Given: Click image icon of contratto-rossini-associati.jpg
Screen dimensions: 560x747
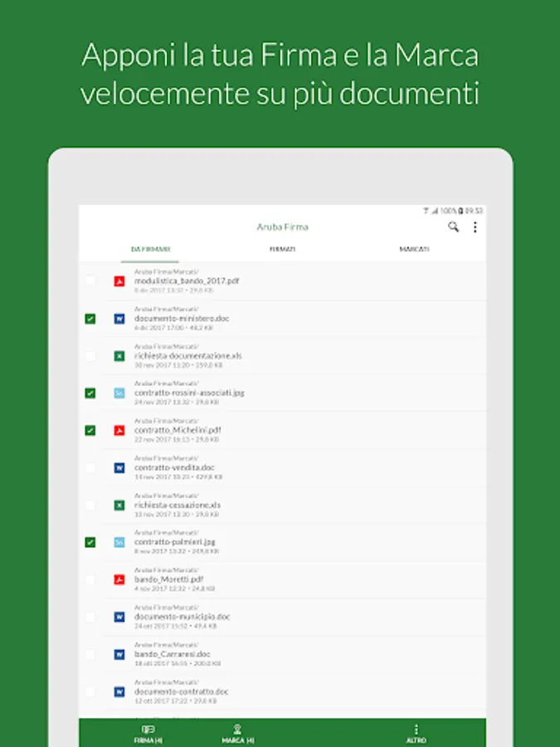Looking at the screenshot, I should pyautogui.click(x=119, y=393).
